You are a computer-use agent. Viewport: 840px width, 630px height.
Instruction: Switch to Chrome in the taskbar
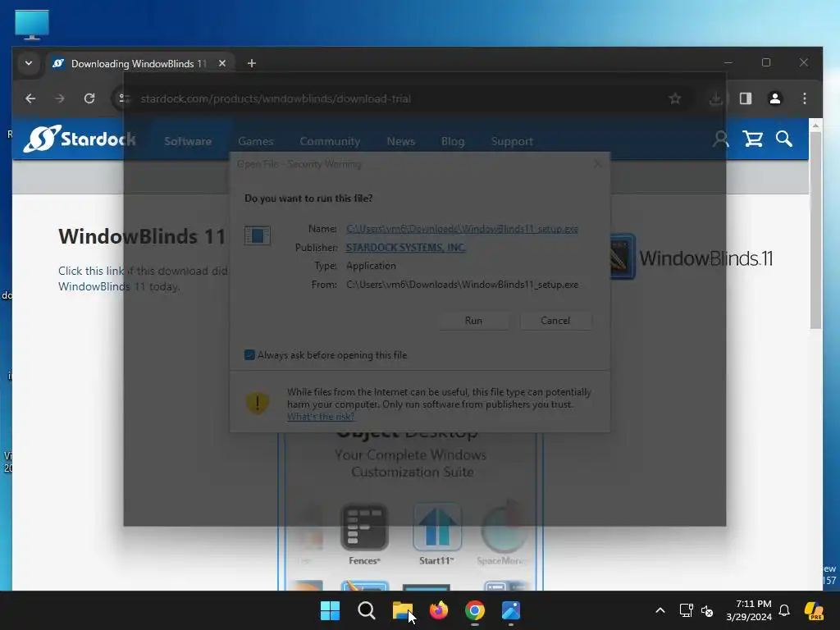[x=475, y=610]
